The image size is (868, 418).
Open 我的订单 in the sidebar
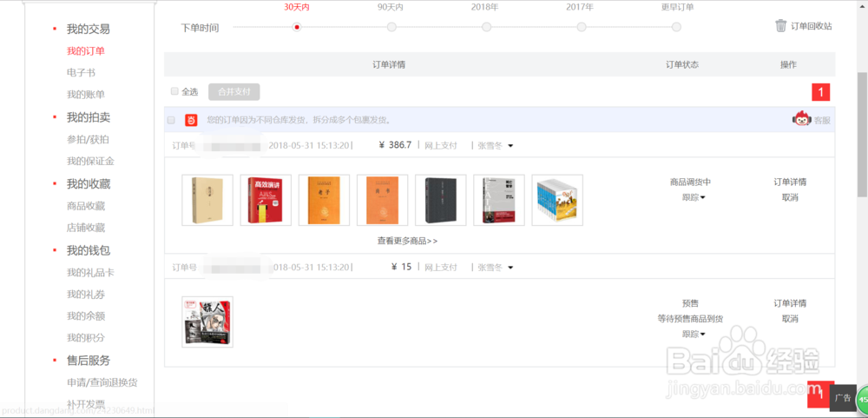[86, 51]
